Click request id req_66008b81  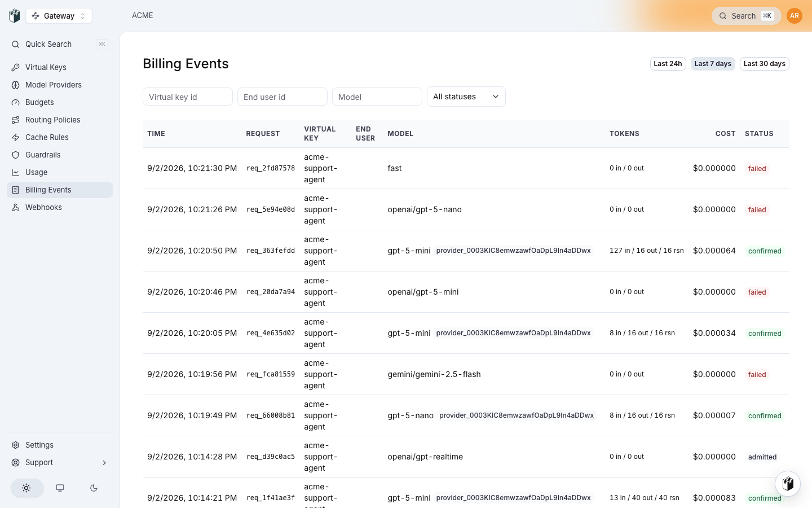(x=271, y=415)
